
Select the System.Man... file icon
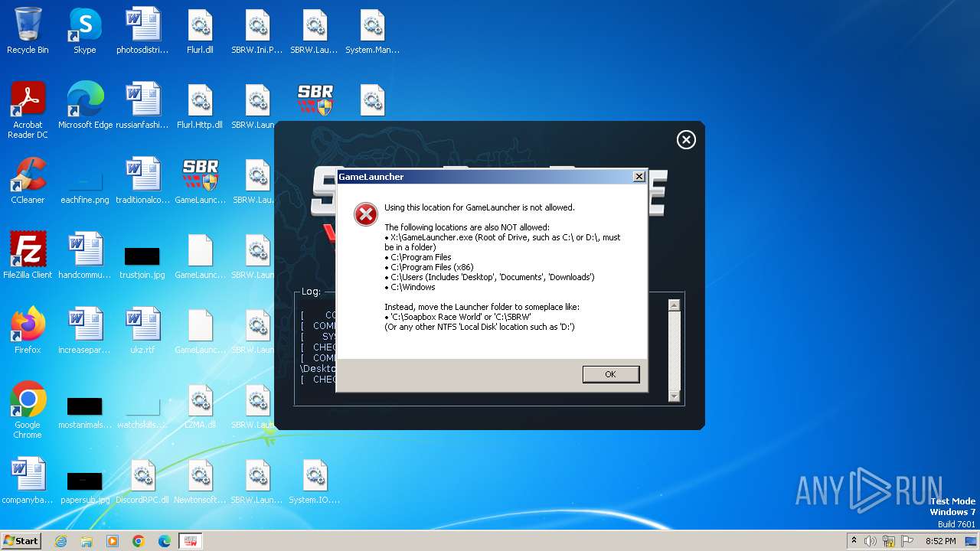[x=372, y=31]
